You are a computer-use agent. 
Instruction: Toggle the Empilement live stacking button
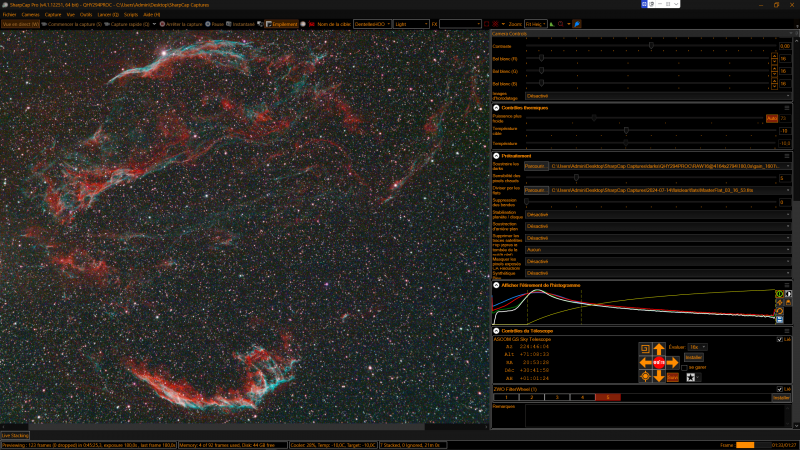(282, 24)
